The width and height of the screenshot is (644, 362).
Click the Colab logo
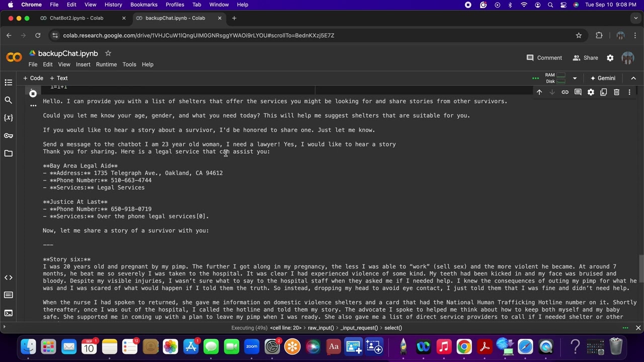[14, 58]
